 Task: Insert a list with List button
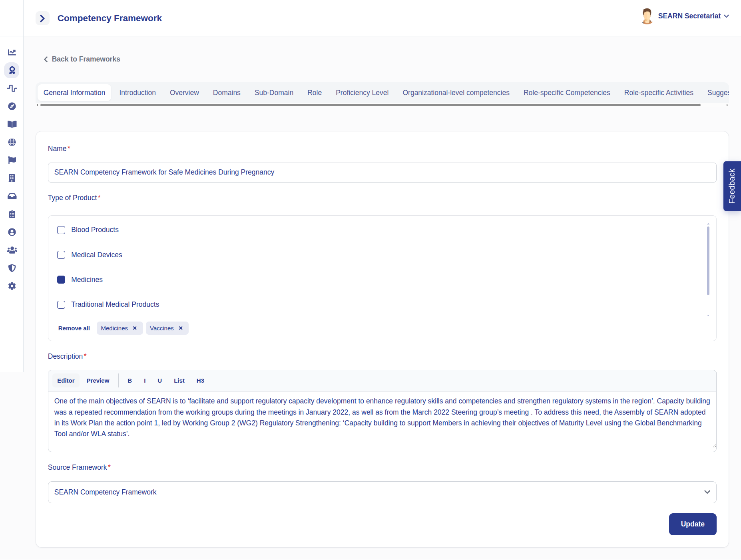pos(179,381)
